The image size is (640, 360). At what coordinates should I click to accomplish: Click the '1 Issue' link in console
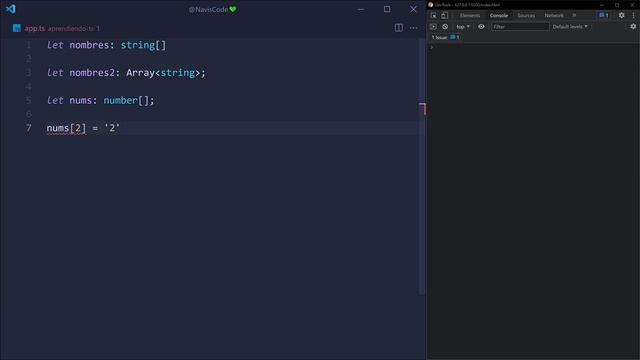click(x=445, y=37)
